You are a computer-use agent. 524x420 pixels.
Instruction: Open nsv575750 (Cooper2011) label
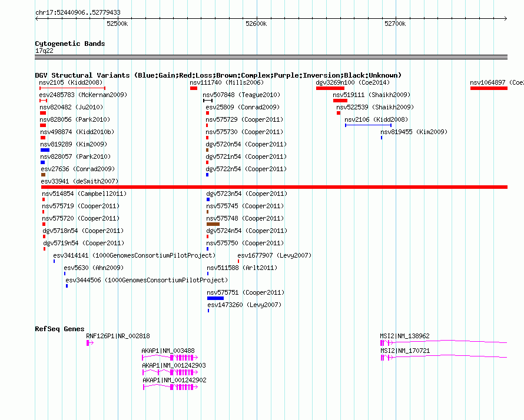[245, 243]
